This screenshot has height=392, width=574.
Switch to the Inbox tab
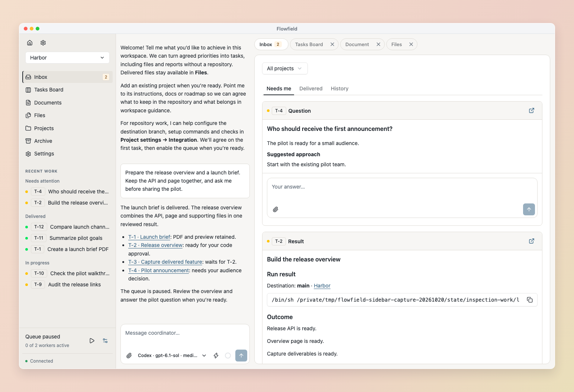(x=271, y=44)
